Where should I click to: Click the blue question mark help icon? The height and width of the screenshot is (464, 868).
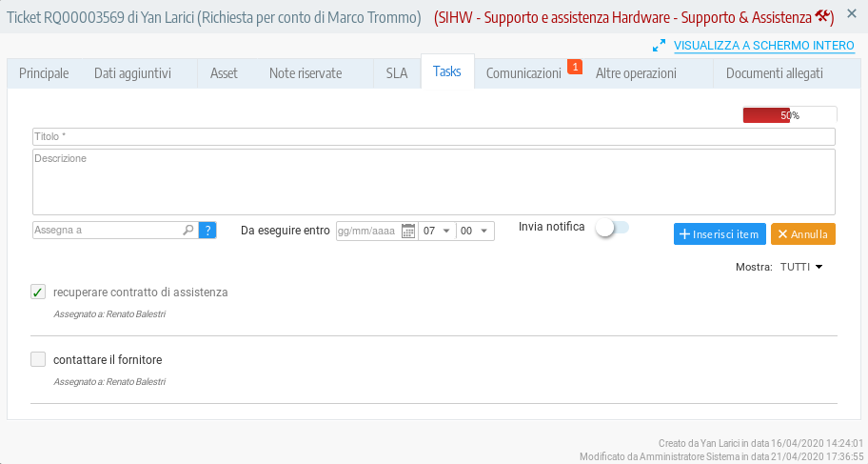207,230
